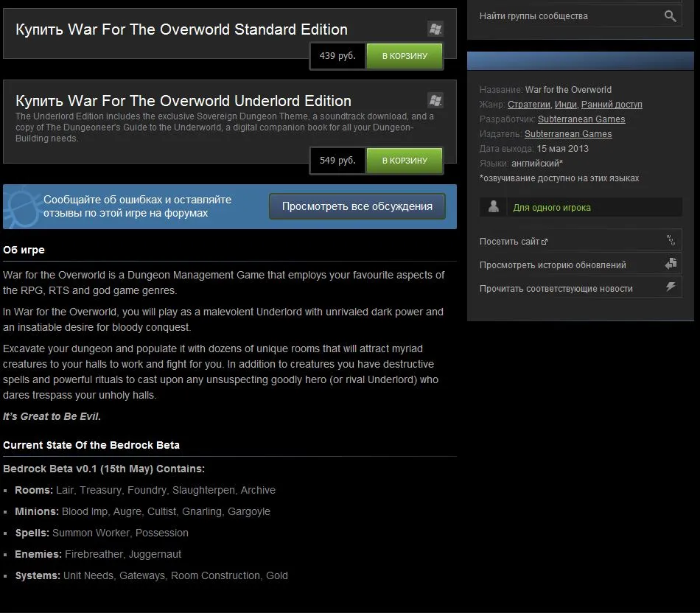The image size is (700, 613).
Task: Click the single-player person icon
Action: (493, 207)
